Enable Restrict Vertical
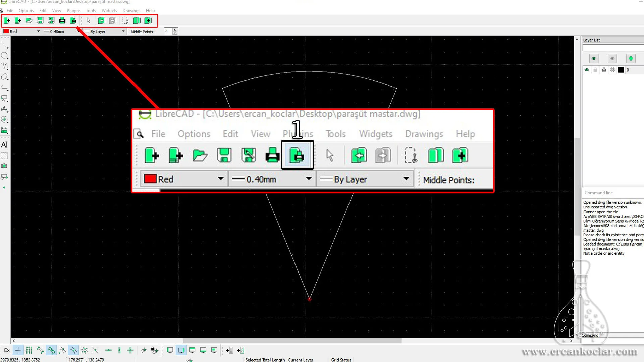The image size is (644, 362). coord(119,350)
